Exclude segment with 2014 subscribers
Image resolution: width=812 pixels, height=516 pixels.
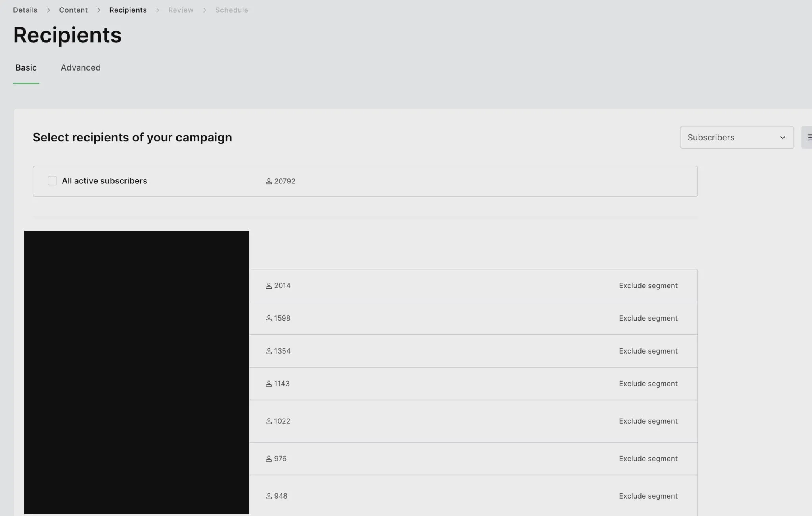[648, 286]
